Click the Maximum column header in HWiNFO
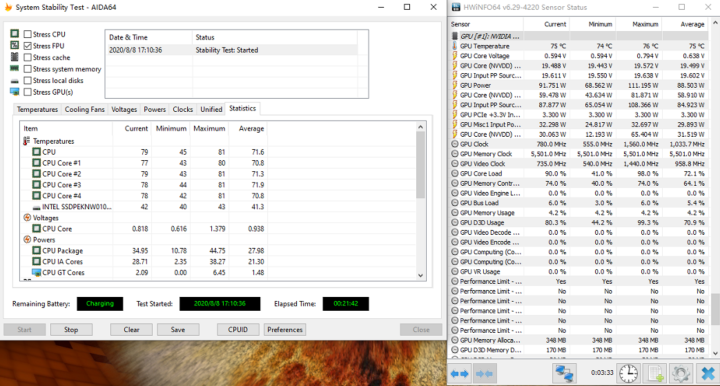The height and width of the screenshot is (386, 720). [x=639, y=24]
